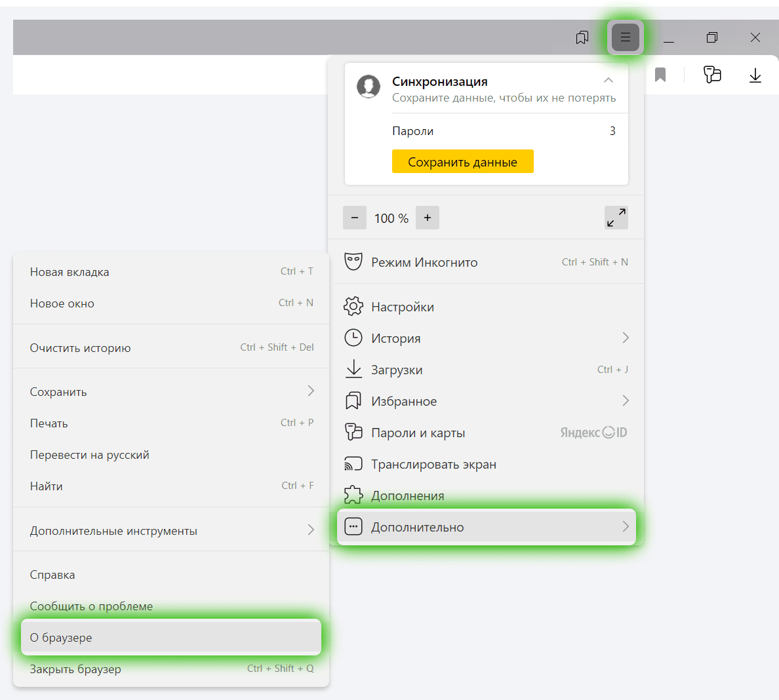This screenshot has height=700, width=779.
Task: Click the user avatar in the sync card
Action: click(369, 87)
